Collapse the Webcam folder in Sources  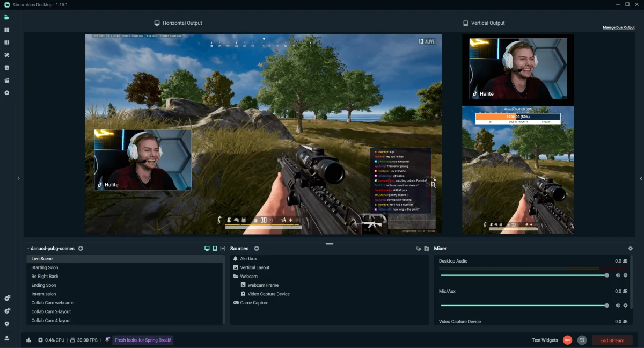tap(235, 276)
